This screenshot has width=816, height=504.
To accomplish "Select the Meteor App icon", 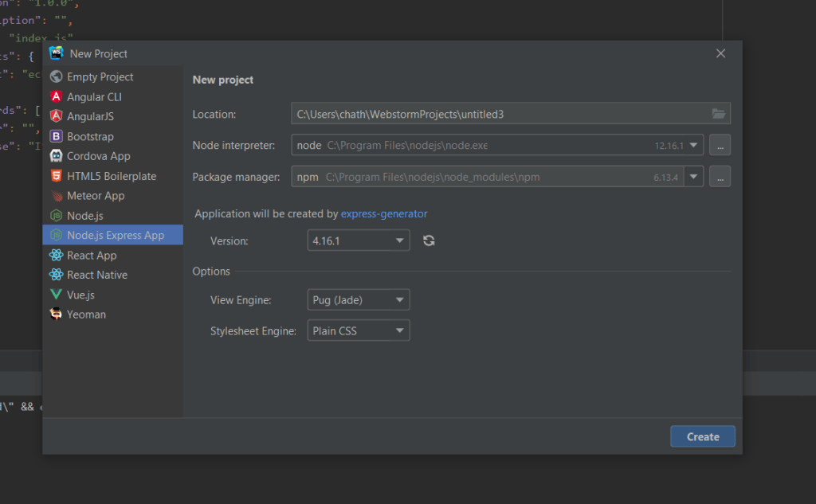I will point(56,196).
